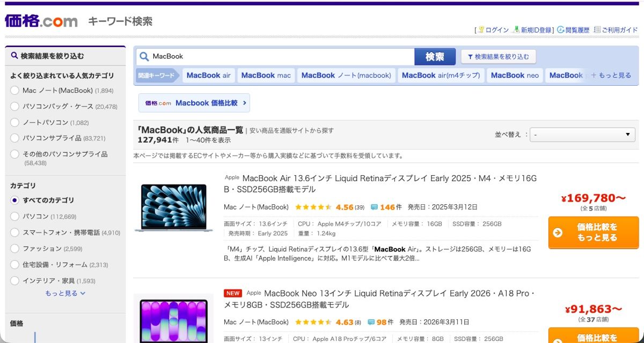Click the magnifier icon beside 検索結果を絞り込む heading
The height and width of the screenshot is (343, 644).
pyautogui.click(x=14, y=56)
